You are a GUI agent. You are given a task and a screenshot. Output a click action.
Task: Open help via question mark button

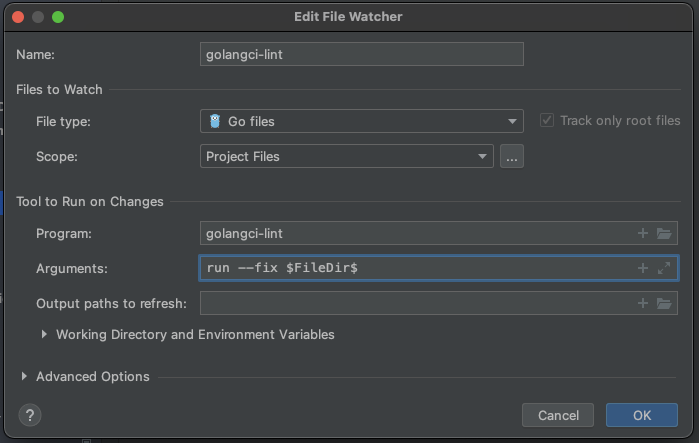point(30,415)
